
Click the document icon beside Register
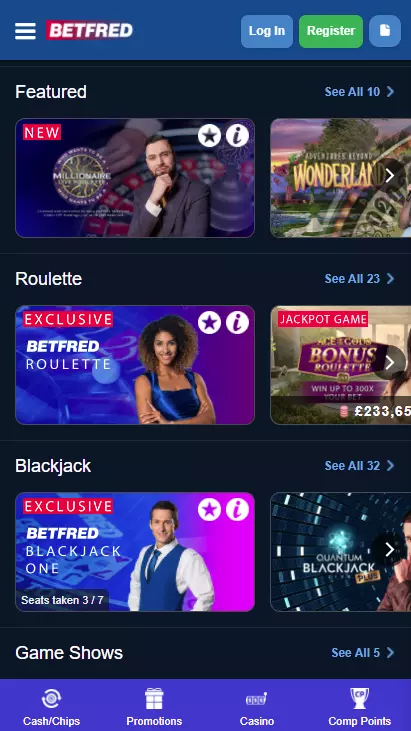(x=385, y=31)
